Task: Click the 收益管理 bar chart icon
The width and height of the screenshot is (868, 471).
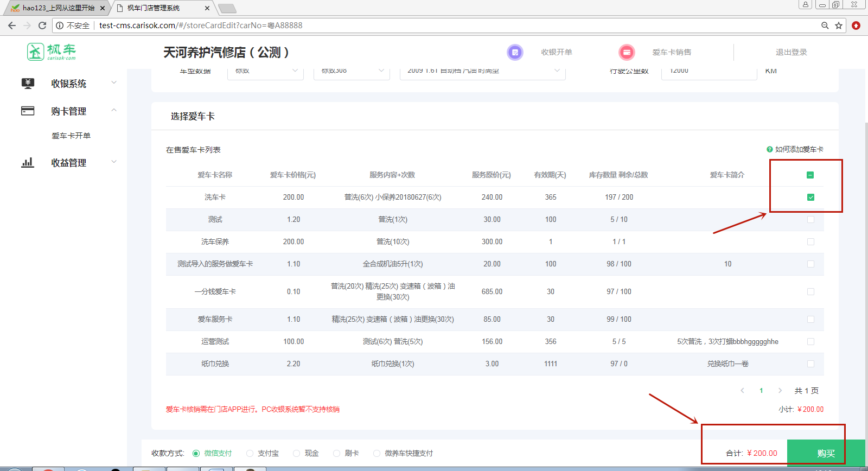Action: [x=28, y=162]
